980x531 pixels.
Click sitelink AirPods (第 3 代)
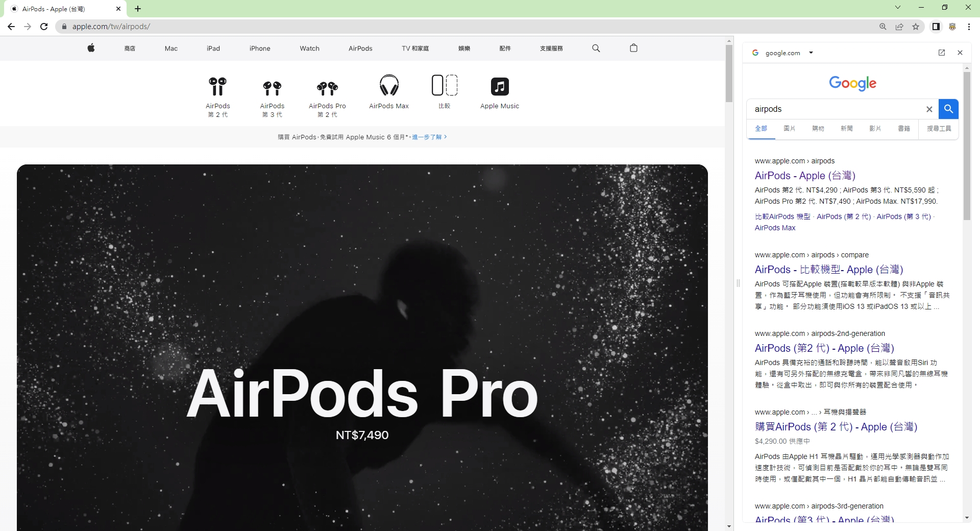(903, 216)
